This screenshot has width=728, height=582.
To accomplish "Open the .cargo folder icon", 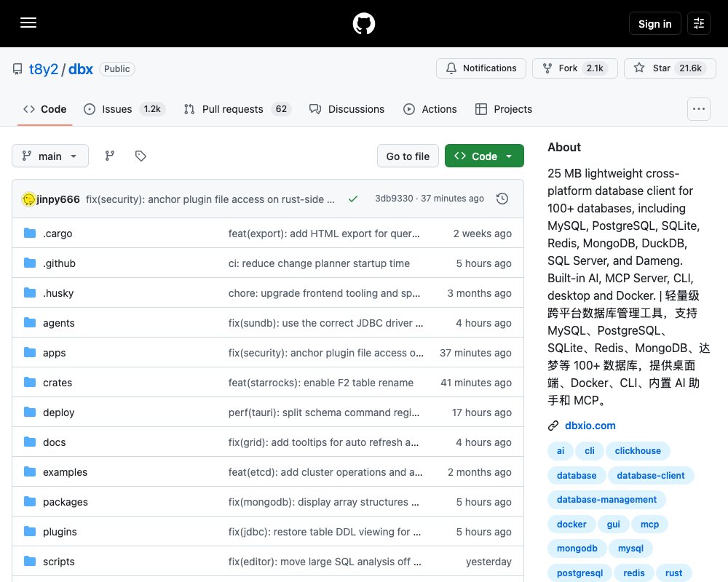I will pos(30,233).
